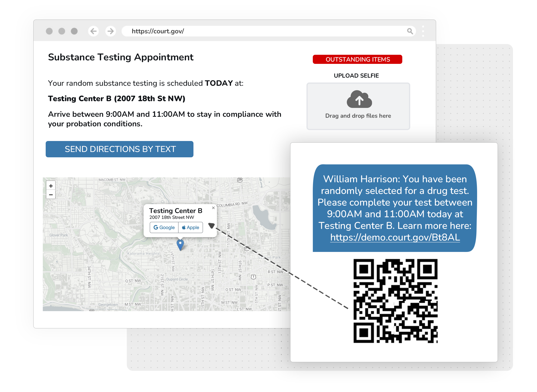This screenshot has height=392, width=537.
Task: Click the https://court.gov/ address field
Action: pyautogui.click(x=269, y=31)
